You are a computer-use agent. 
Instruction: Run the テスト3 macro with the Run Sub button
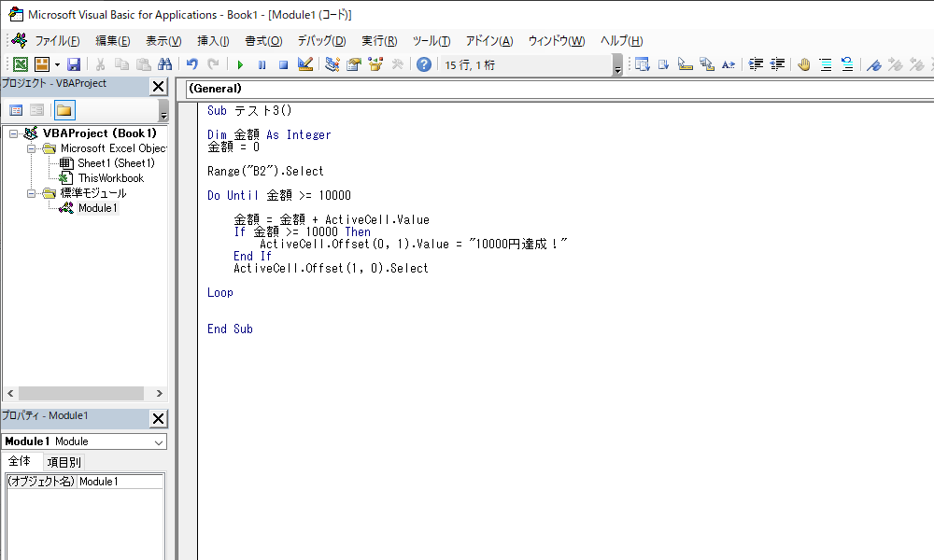pos(241,63)
